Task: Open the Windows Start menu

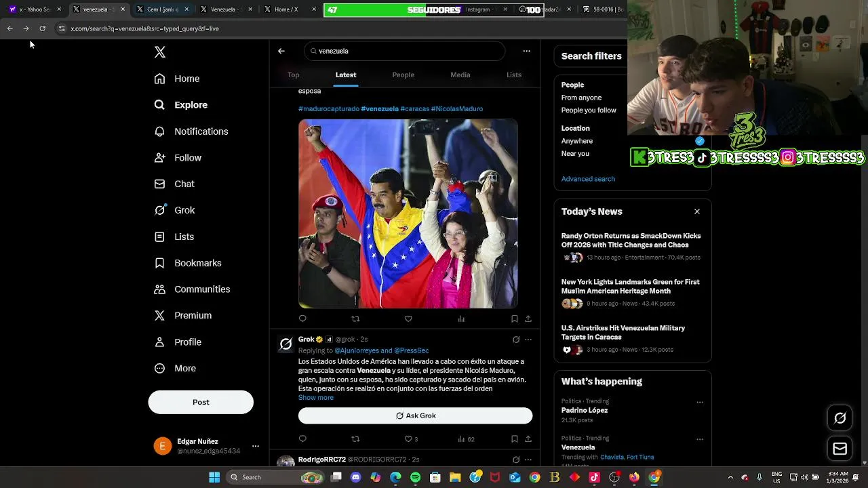Action: coord(214,477)
